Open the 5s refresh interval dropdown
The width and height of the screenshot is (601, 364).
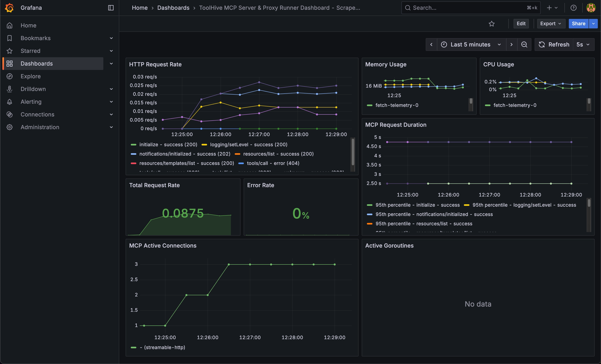point(584,44)
